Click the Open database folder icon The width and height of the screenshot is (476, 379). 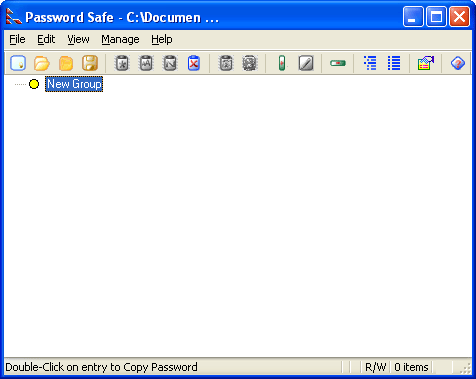[42, 63]
